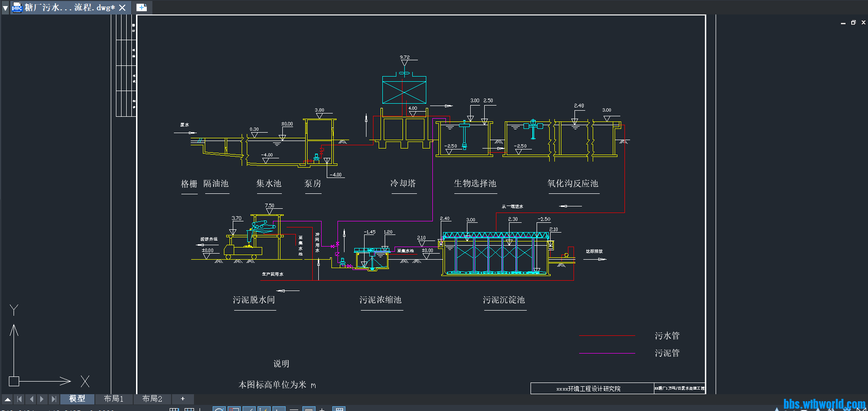Close the 糖厂污水…流程.dwg tab
Screen dimensions: 868x411
coord(122,7)
